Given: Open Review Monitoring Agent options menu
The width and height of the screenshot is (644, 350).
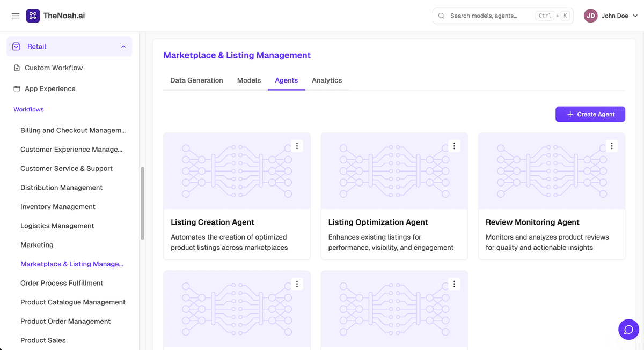Looking at the screenshot, I should [x=611, y=146].
